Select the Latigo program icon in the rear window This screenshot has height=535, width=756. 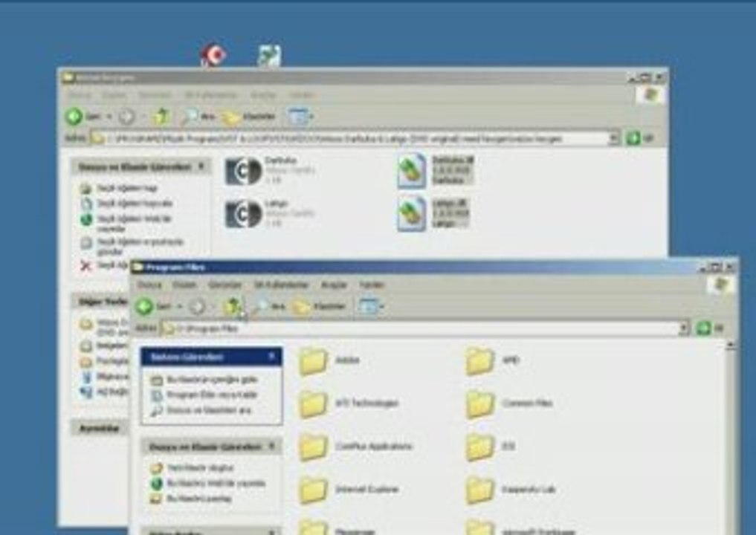(x=270, y=213)
